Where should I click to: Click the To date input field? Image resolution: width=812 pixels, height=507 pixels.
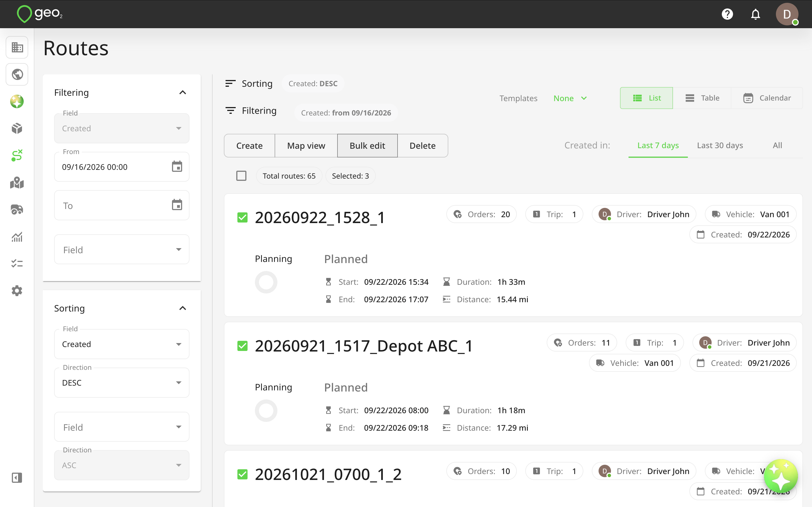pyautogui.click(x=122, y=205)
